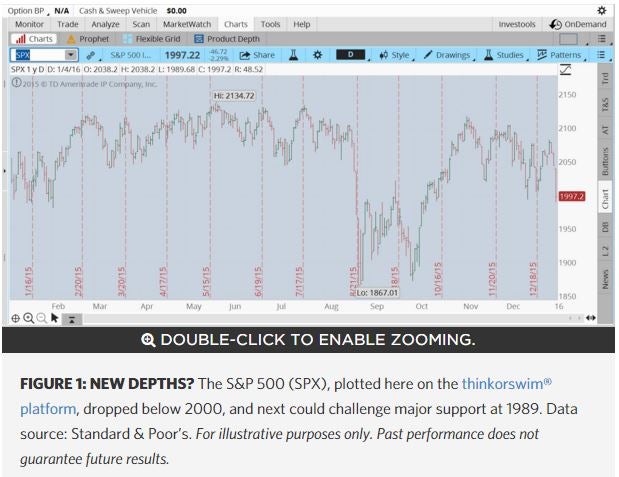
Task: Open the Monitor tab
Action: coord(29,24)
